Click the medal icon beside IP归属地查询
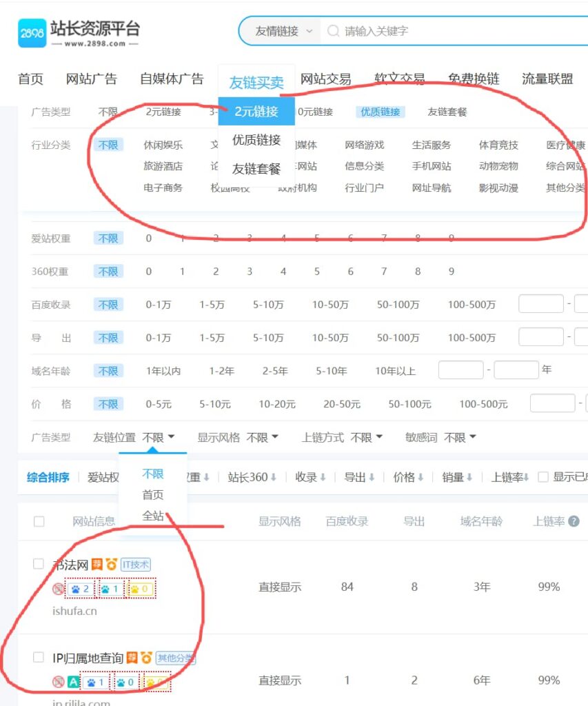This screenshot has height=706, width=588. 146,658
